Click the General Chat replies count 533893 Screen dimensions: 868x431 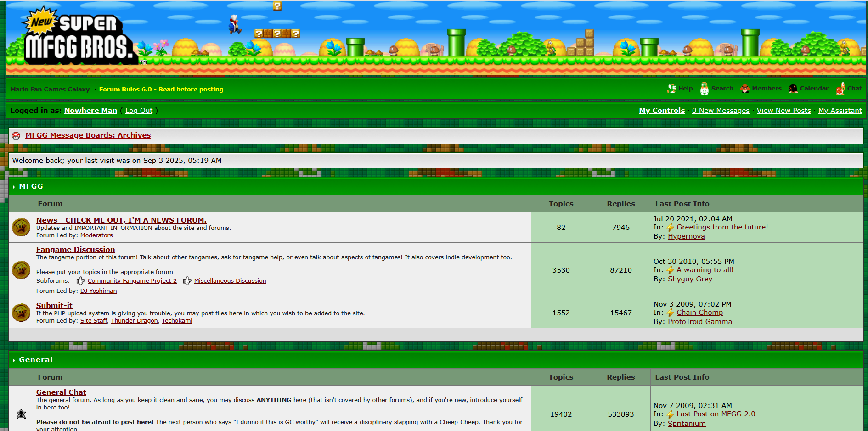coord(621,414)
